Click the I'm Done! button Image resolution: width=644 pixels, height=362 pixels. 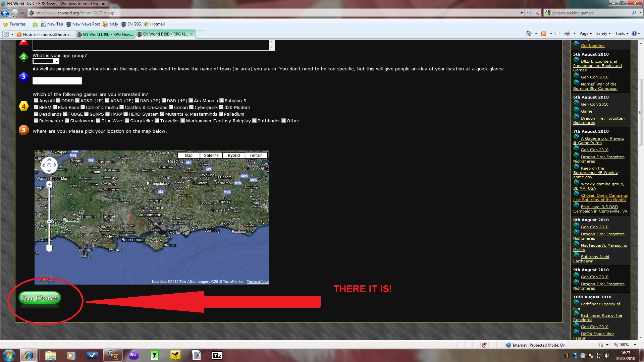[x=40, y=298]
